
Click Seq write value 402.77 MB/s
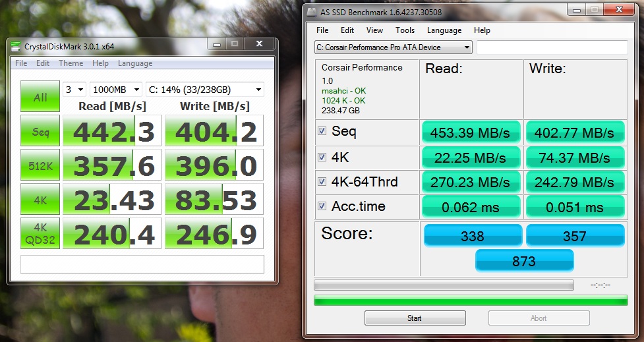[x=575, y=132]
